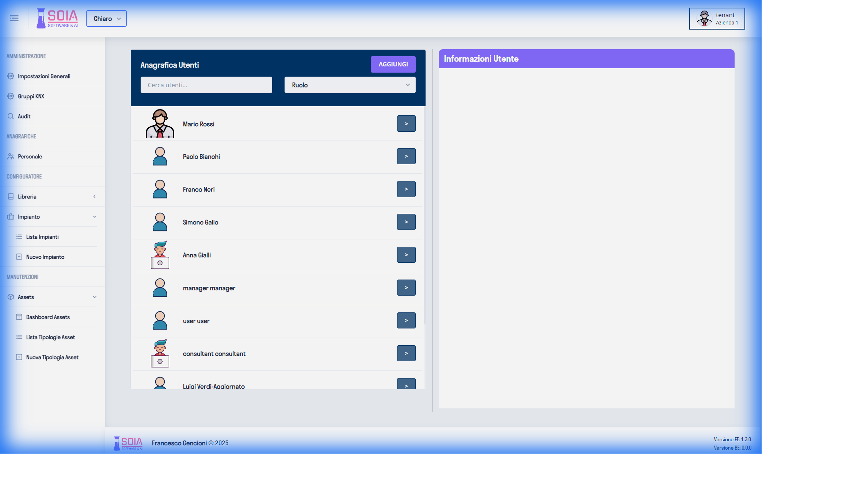Image resolution: width=846 pixels, height=504 pixels.
Task: Click the SOIA logo in header
Action: [x=57, y=18]
